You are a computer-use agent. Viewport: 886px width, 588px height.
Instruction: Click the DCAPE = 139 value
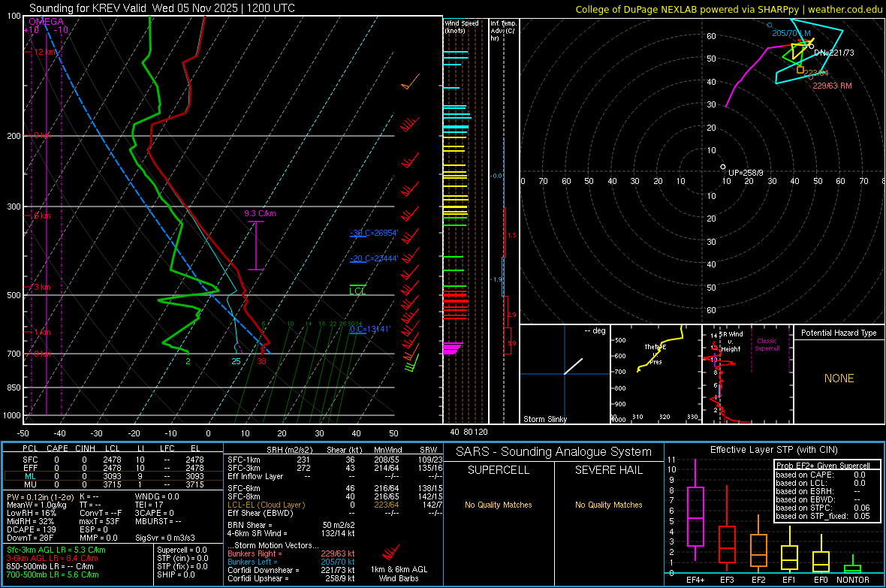tap(32, 529)
